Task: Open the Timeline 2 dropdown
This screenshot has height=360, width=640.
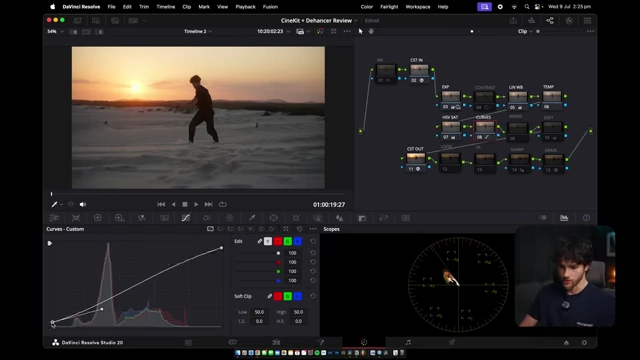Action: pos(198,31)
